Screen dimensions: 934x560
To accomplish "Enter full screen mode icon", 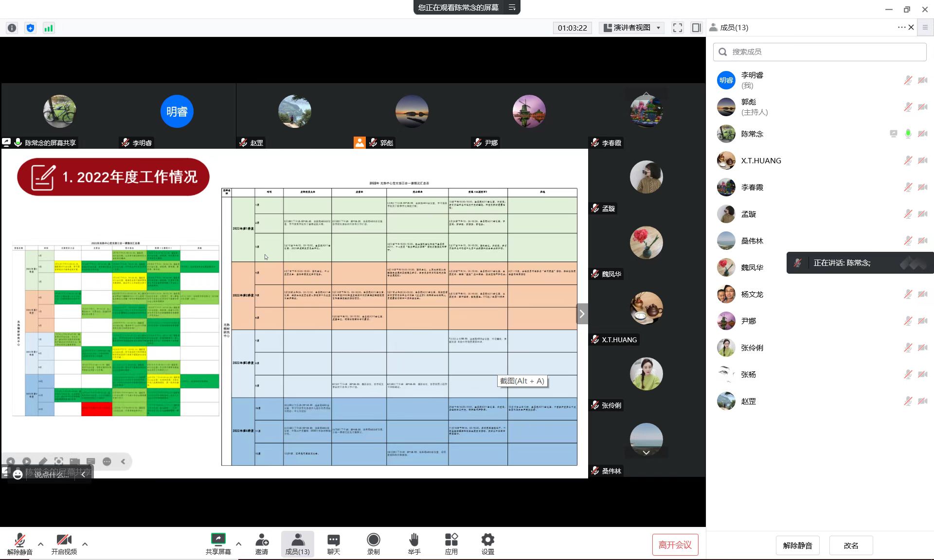I will 677,28.
